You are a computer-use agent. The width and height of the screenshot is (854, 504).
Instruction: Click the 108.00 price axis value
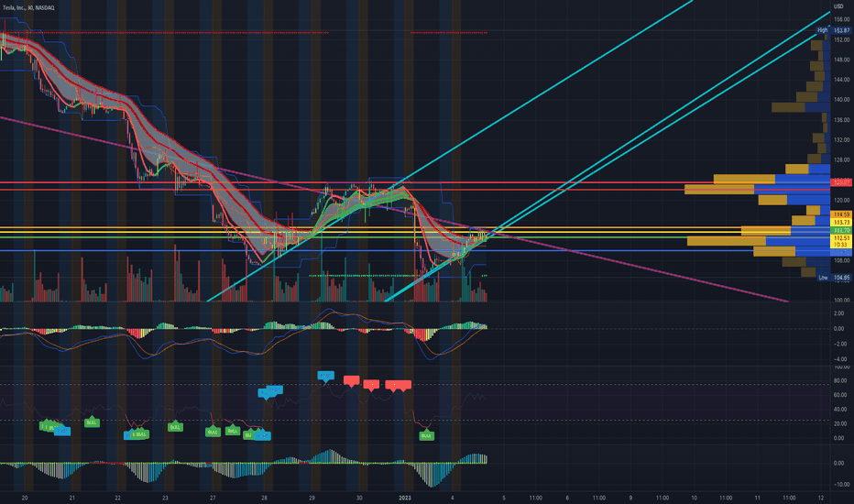pos(841,260)
